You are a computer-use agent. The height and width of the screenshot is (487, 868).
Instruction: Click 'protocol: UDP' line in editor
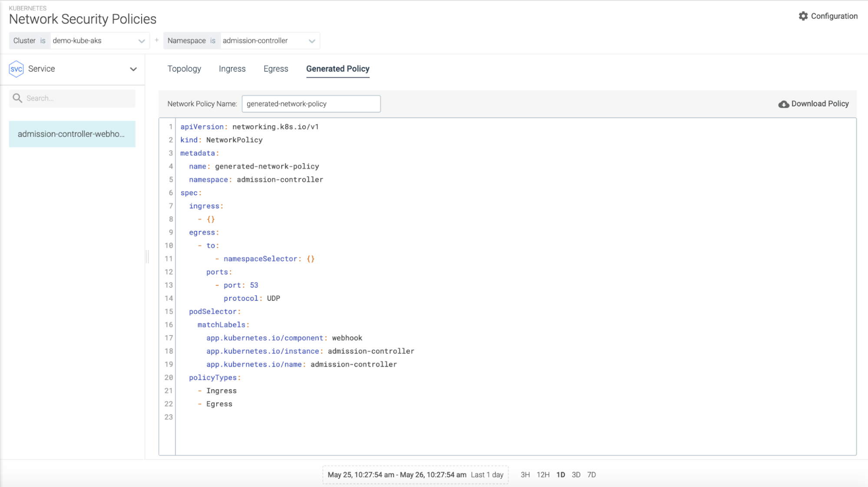pyautogui.click(x=252, y=298)
